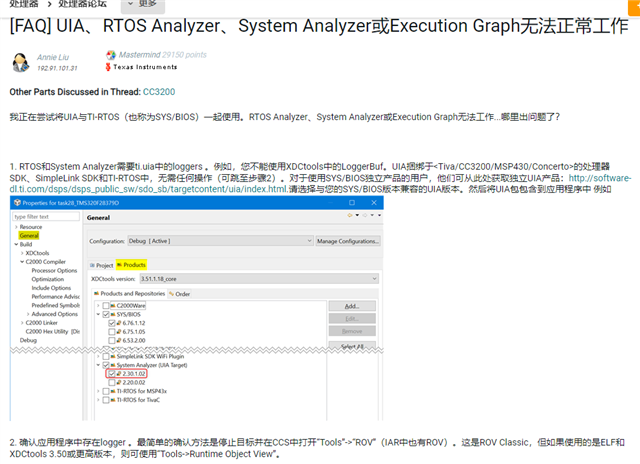Viewport: 640px width, 464px height.
Task: Uncheck System Analyzer (UIA Target) checkbox
Action: point(106,365)
